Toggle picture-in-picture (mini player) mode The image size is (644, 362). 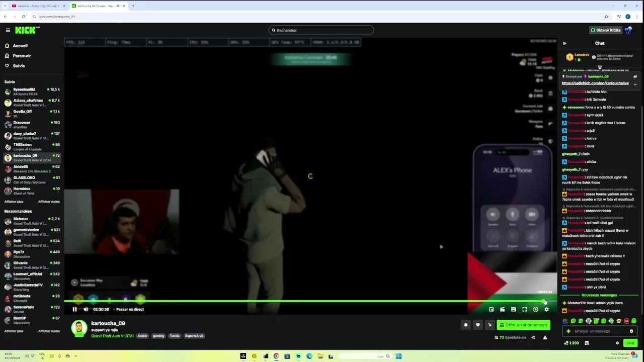491,309
